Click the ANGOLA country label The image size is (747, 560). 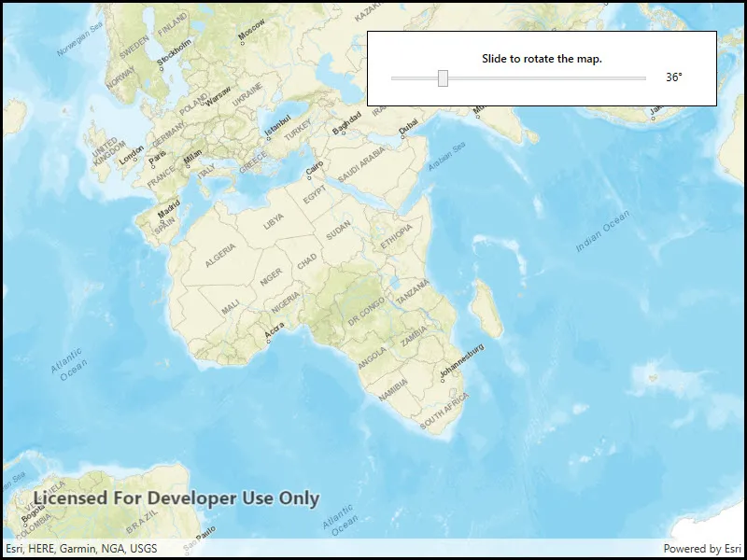[372, 357]
